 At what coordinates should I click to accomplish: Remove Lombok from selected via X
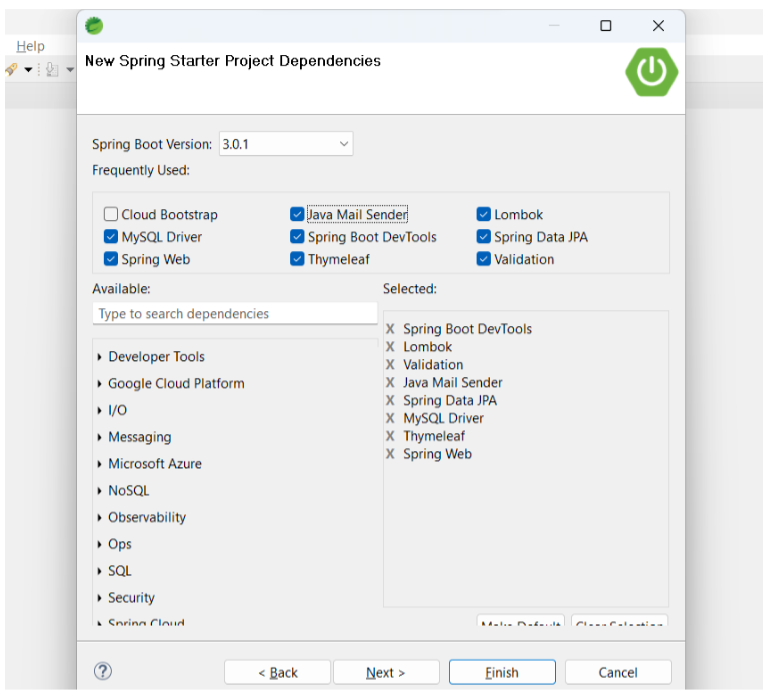click(390, 347)
